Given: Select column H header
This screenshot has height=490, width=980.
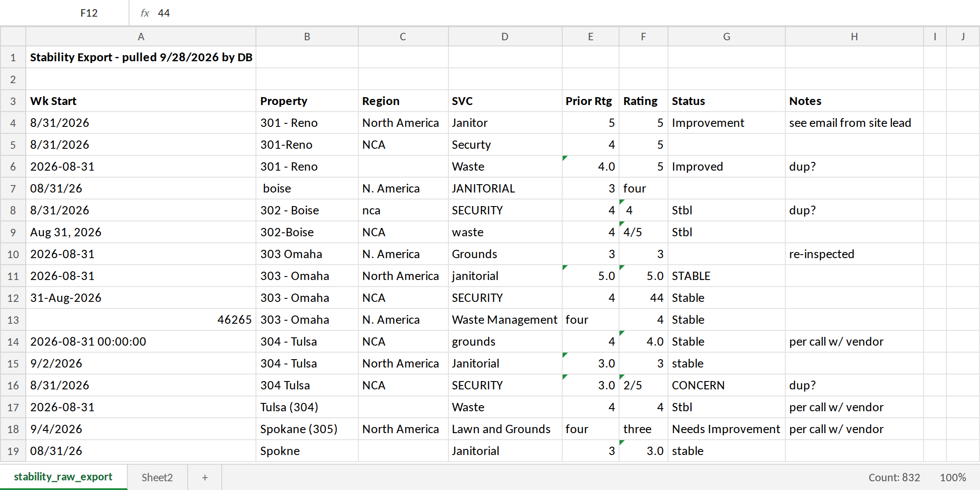Looking at the screenshot, I should coord(854,37).
